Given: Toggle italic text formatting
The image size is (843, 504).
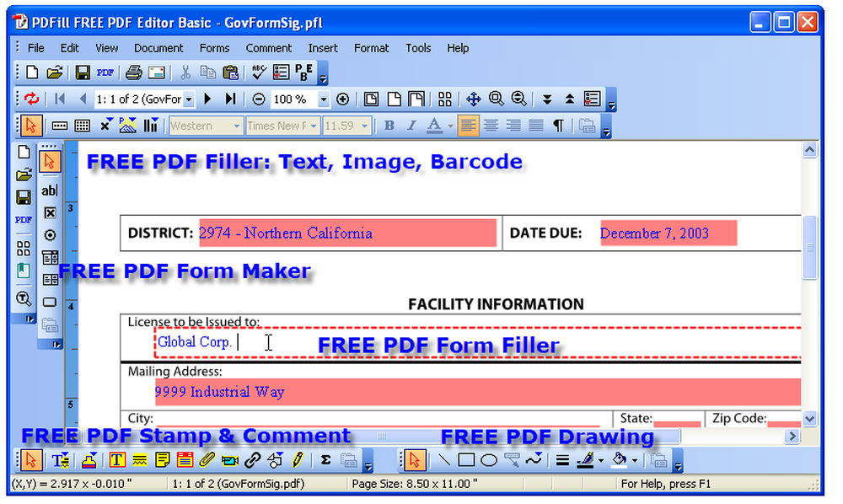Looking at the screenshot, I should click(411, 126).
